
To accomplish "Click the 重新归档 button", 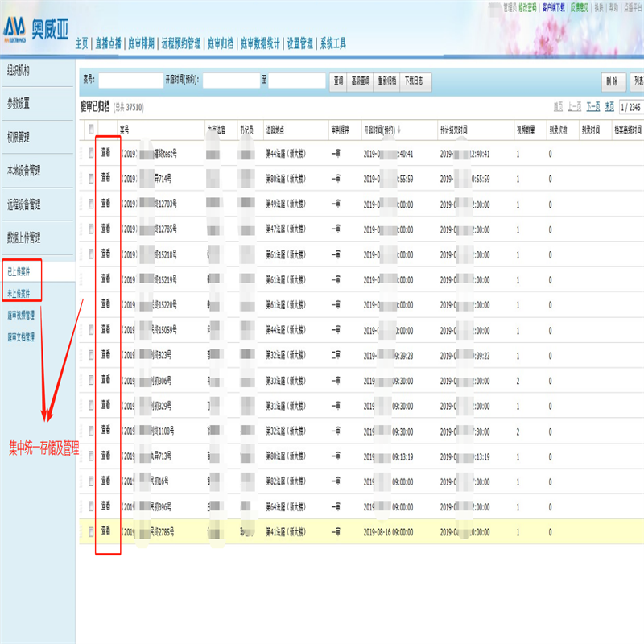I will pos(387,81).
